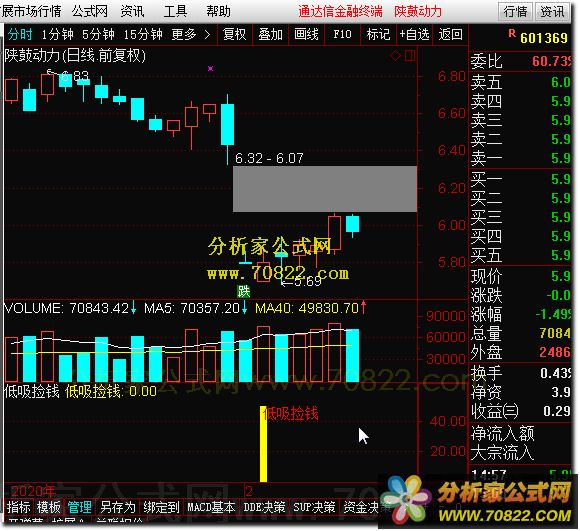580x531 pixels.
Task: Click the window panel icon beside the diamond
Action: (410, 56)
